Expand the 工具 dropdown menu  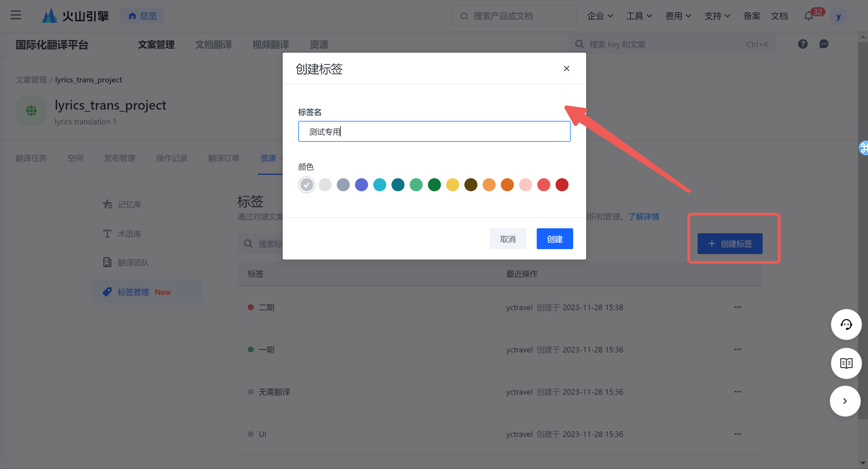[x=639, y=16]
